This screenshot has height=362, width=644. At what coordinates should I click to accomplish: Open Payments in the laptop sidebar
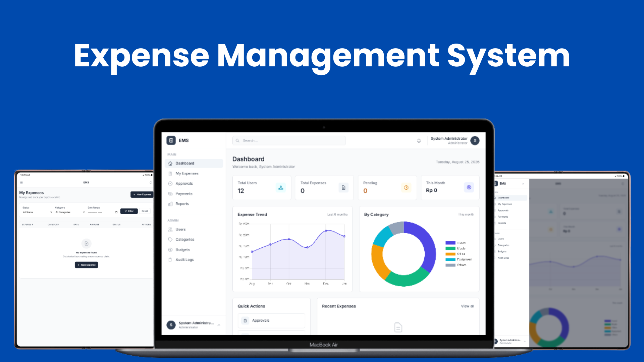[x=194, y=194]
